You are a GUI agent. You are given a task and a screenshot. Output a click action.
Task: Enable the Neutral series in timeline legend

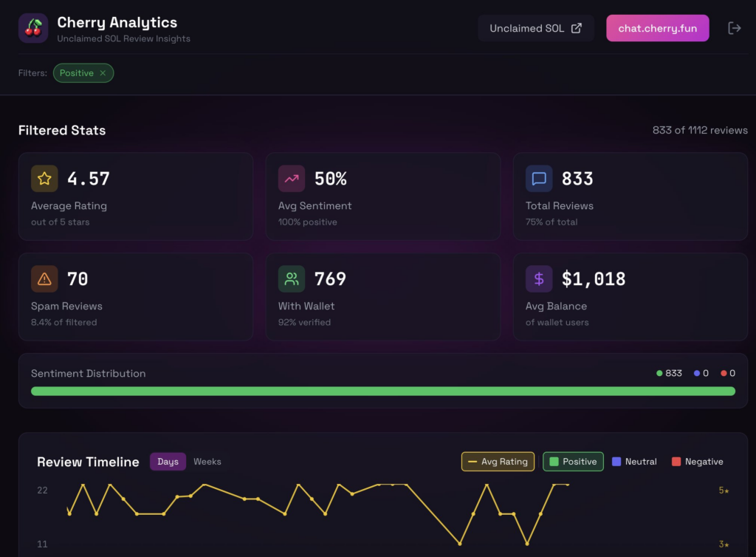pos(634,462)
